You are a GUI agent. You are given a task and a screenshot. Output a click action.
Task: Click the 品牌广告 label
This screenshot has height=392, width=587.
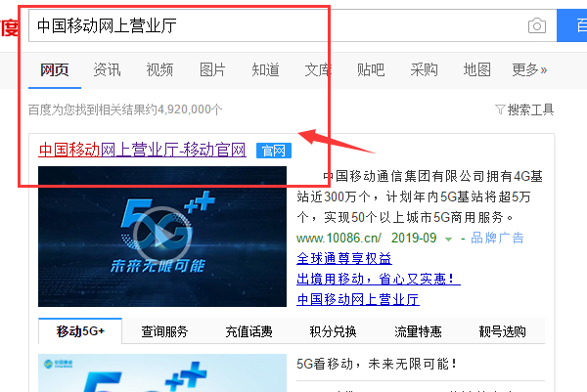pos(497,238)
